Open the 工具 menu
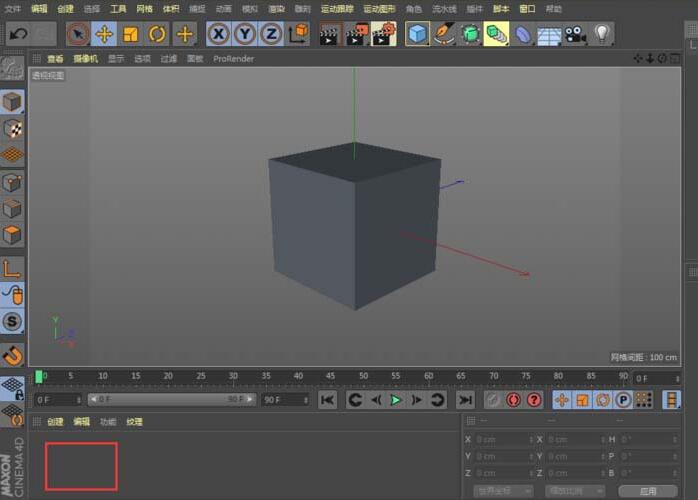Image resolution: width=698 pixels, height=500 pixels. coord(118,8)
